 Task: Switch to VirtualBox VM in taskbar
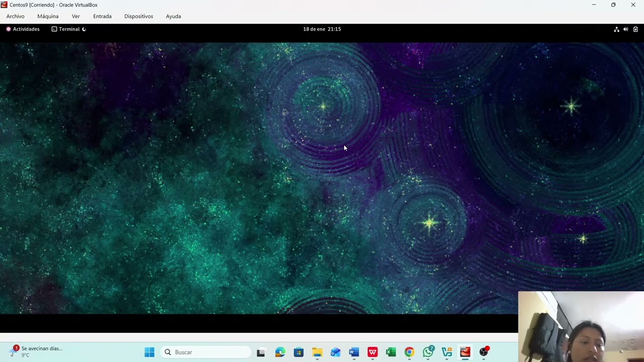[465, 352]
